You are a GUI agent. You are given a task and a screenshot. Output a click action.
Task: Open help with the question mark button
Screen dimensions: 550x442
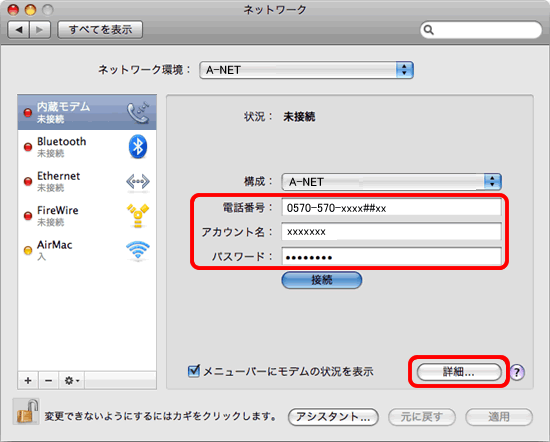(x=517, y=372)
